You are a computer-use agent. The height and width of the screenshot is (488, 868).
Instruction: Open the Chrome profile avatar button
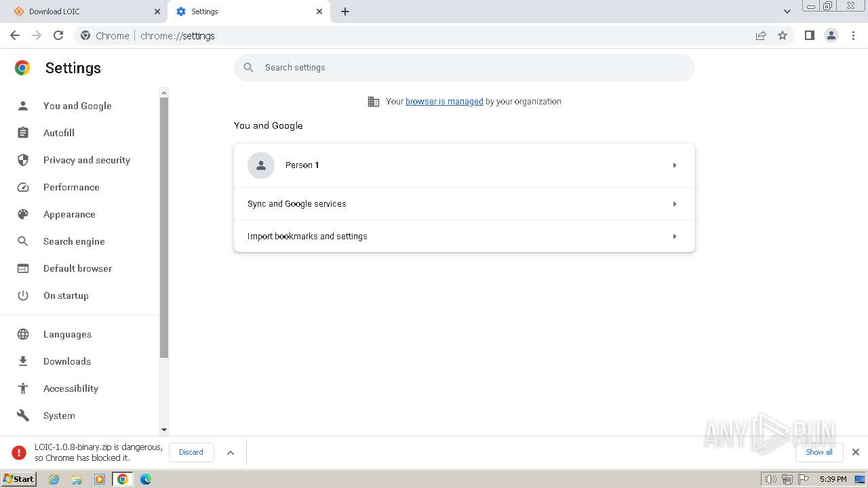[x=831, y=35]
